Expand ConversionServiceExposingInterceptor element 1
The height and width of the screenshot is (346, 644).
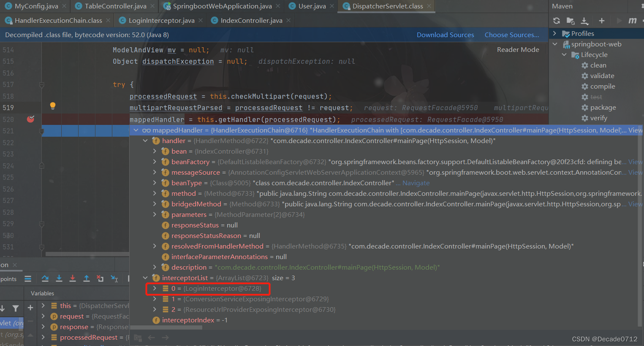click(155, 299)
